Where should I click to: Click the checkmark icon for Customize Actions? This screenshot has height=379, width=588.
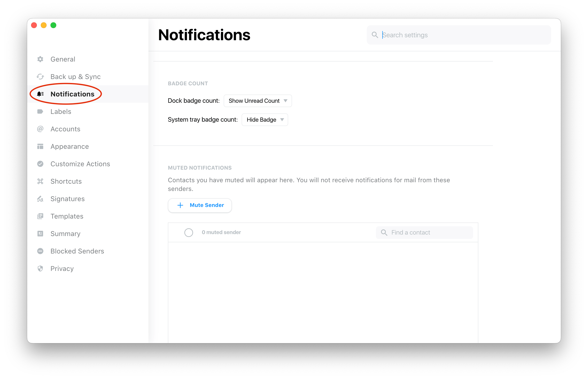[x=40, y=164]
